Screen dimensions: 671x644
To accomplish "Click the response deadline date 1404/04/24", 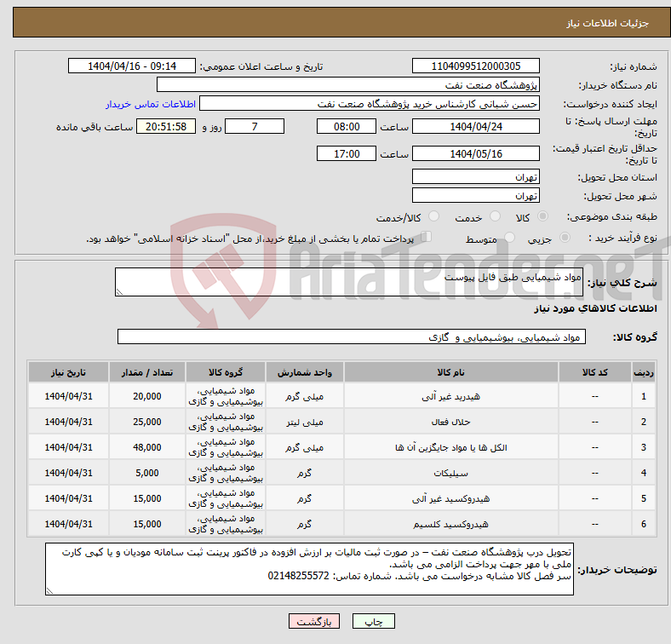I will [x=475, y=126].
